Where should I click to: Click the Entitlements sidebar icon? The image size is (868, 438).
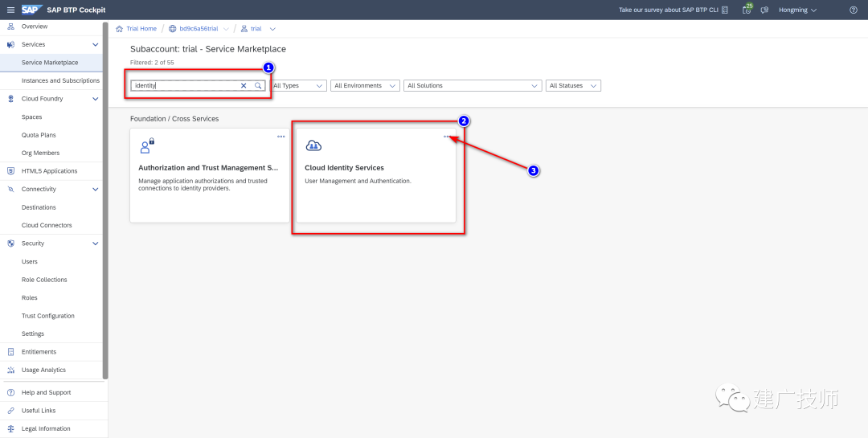(x=10, y=352)
